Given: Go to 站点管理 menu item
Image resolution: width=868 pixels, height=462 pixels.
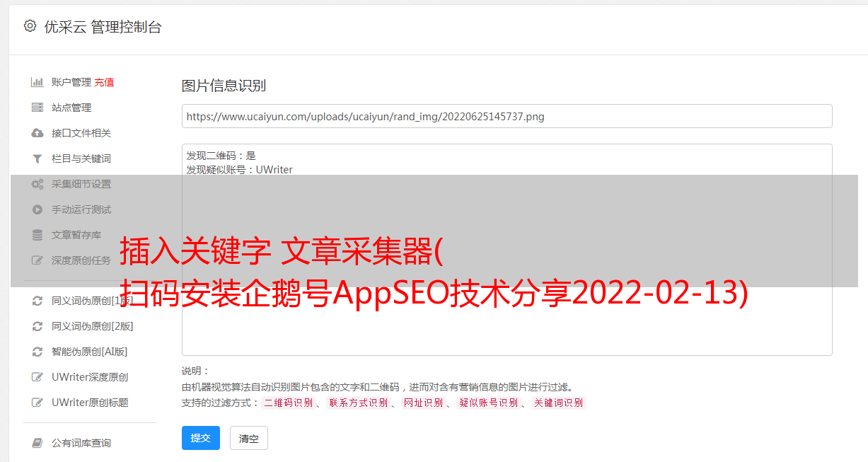Looking at the screenshot, I should coord(71,108).
